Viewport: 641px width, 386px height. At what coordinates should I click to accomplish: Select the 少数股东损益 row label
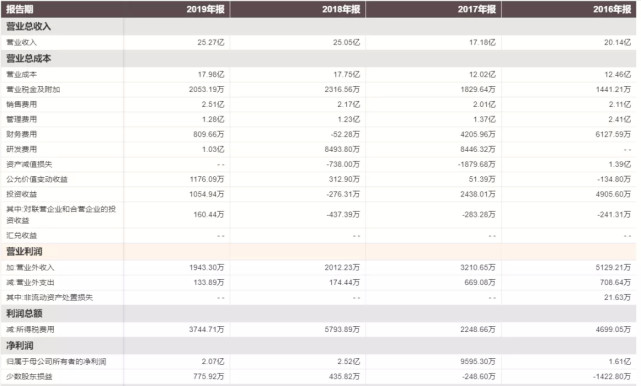coord(29,377)
